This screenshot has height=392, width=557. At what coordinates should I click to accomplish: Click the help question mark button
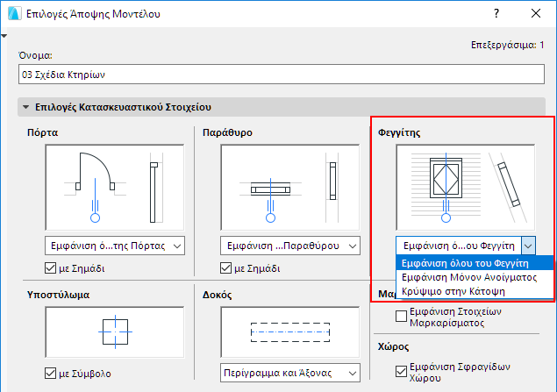pos(496,15)
